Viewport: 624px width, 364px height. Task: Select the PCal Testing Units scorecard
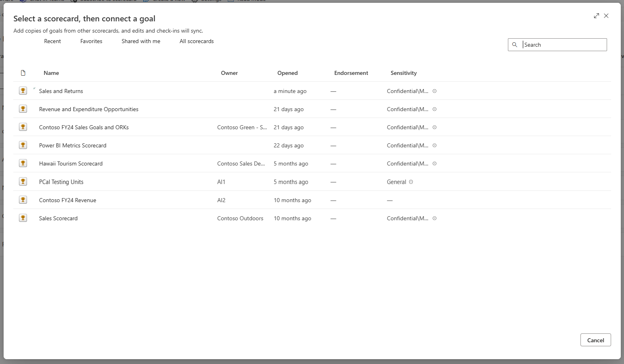[x=61, y=182]
